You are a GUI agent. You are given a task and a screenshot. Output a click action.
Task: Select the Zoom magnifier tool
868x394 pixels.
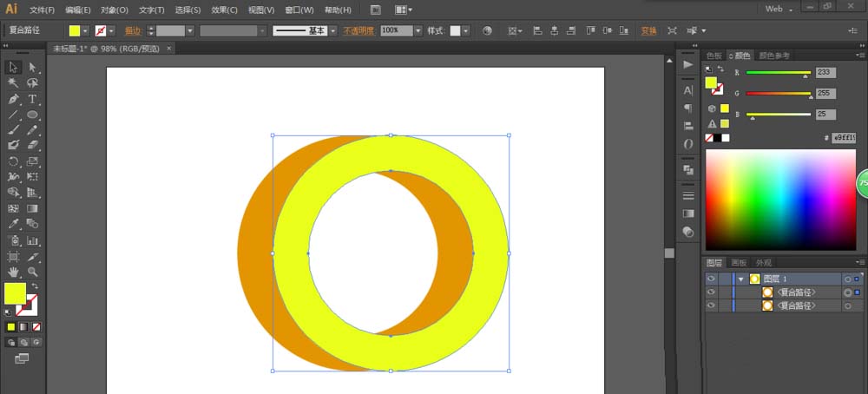(x=33, y=272)
